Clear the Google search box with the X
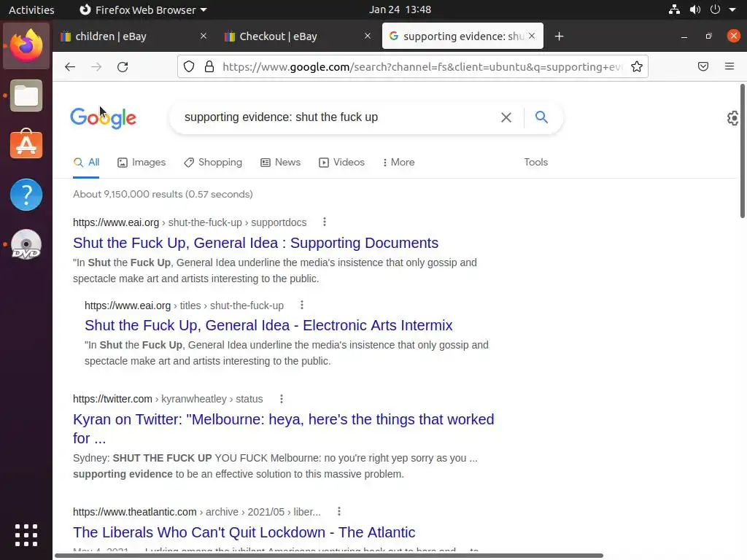The height and width of the screenshot is (560, 747). (506, 117)
